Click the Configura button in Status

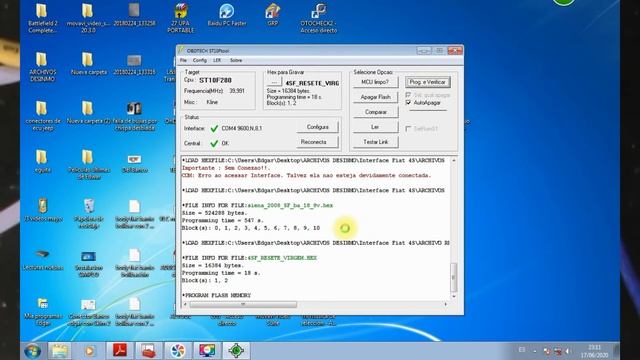pos(318,127)
